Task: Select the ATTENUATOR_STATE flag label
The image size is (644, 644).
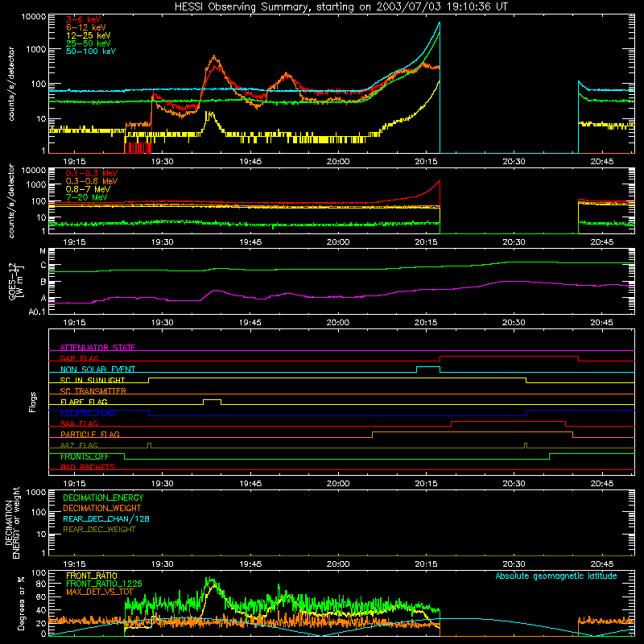Action: click(x=97, y=348)
